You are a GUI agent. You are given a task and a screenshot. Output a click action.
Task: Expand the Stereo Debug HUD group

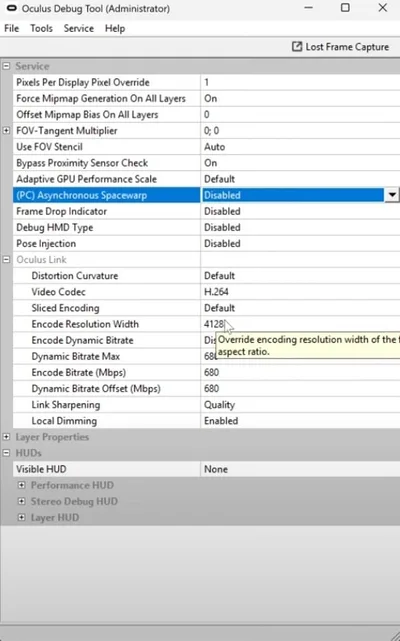click(x=21, y=501)
